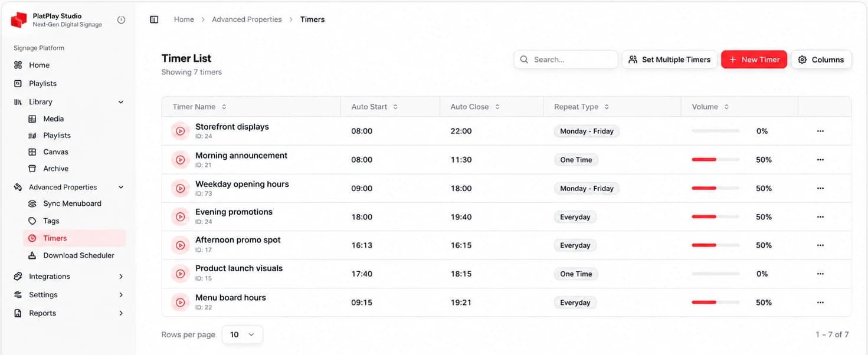The width and height of the screenshot is (868, 355).
Task: Click the 1 – 7 of 7 pagination text
Action: 832,334
